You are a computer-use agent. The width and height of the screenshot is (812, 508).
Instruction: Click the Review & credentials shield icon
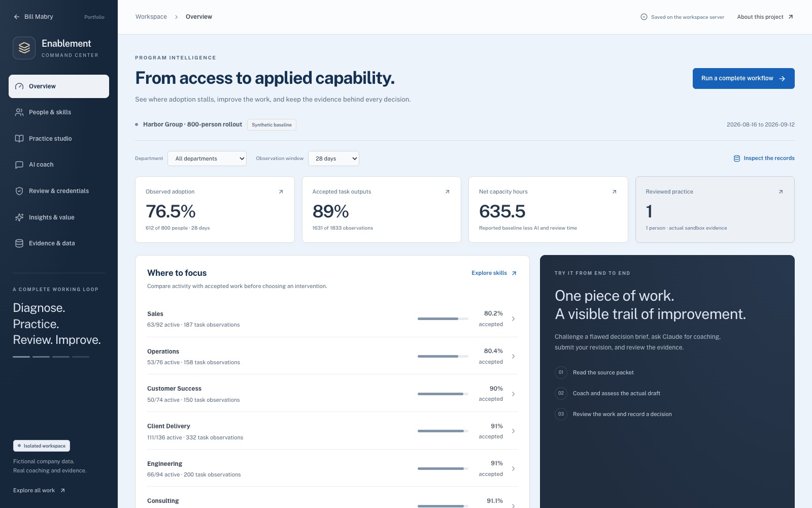(x=19, y=191)
